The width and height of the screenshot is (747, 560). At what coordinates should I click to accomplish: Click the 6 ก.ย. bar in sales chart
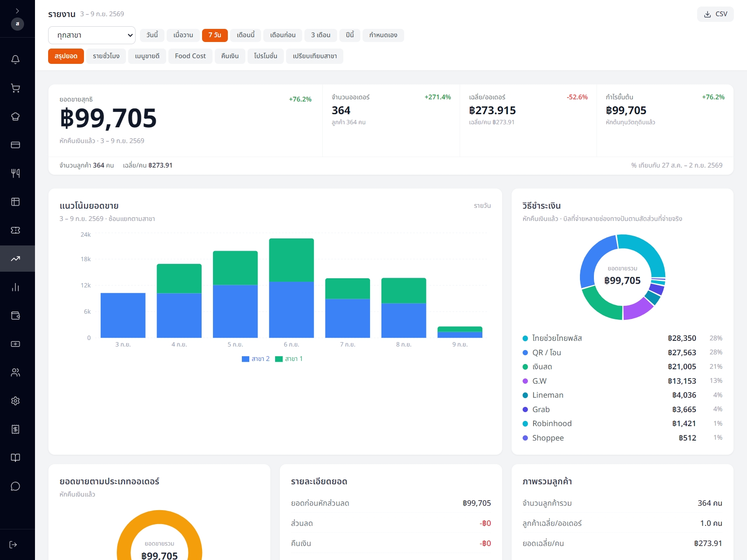(291, 288)
